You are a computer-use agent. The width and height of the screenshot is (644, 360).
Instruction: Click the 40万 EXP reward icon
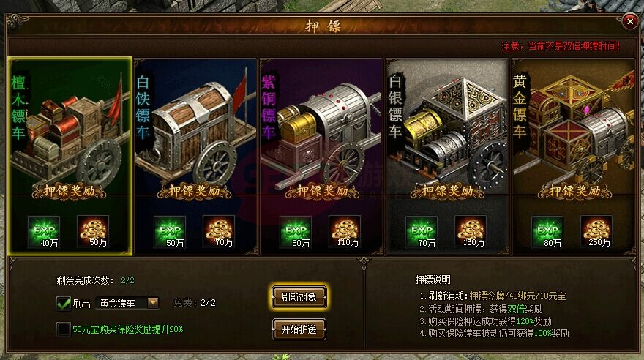43,232
